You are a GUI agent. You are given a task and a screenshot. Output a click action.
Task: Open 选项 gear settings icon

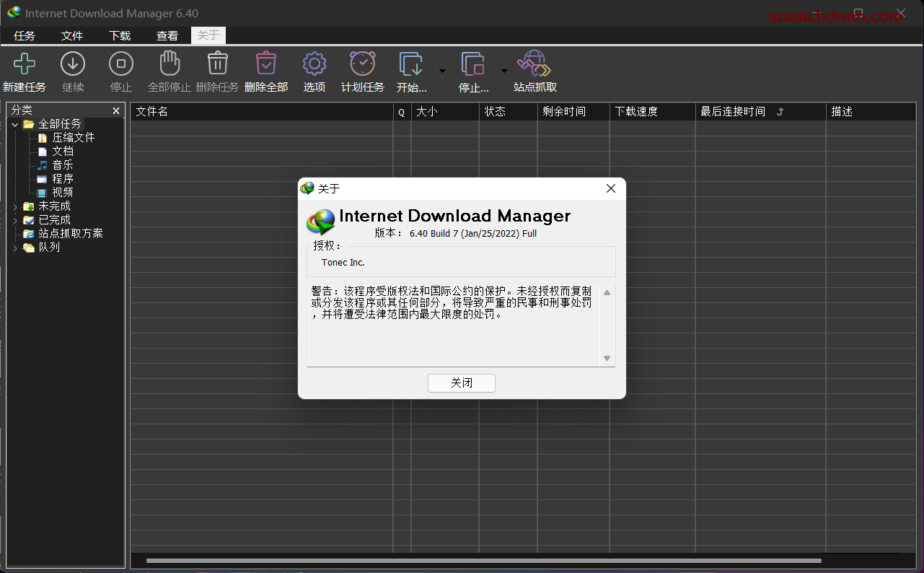[314, 64]
